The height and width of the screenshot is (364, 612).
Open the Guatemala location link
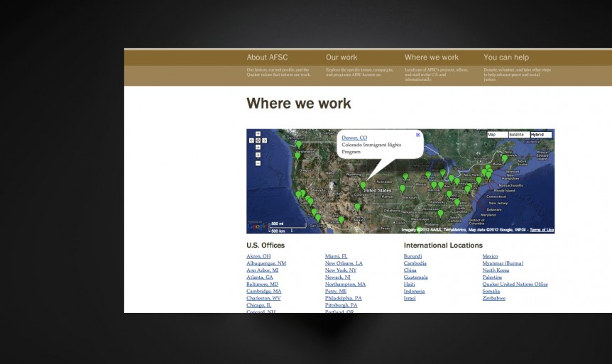[415, 277]
